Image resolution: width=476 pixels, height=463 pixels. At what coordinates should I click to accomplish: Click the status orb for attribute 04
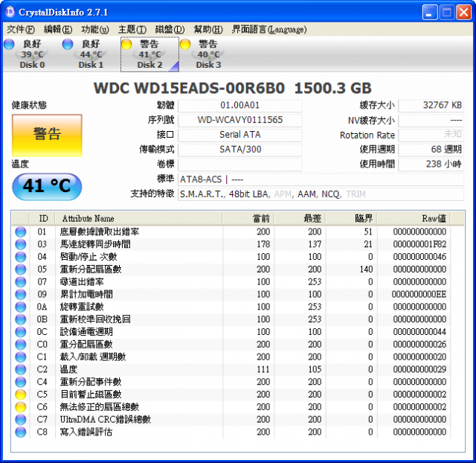21,257
